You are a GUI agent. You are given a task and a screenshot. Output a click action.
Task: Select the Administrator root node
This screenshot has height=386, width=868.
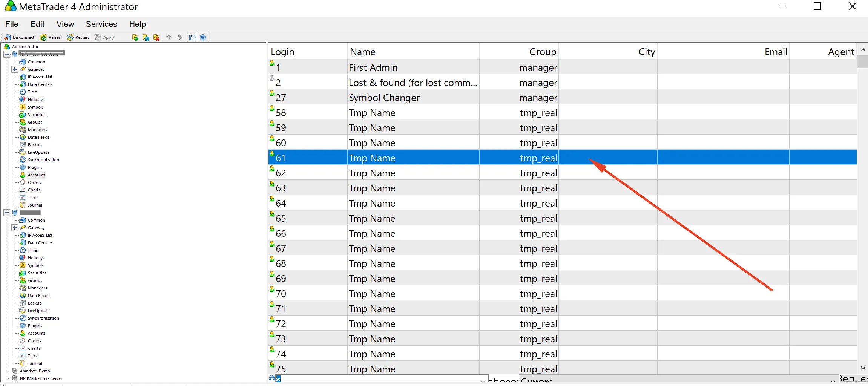(25, 47)
